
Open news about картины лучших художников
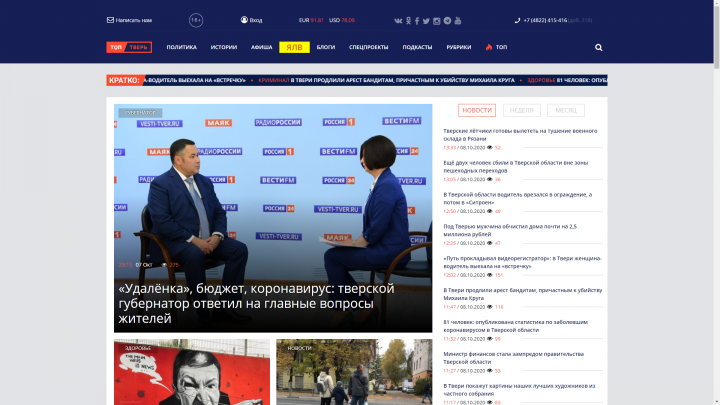[x=519, y=389]
